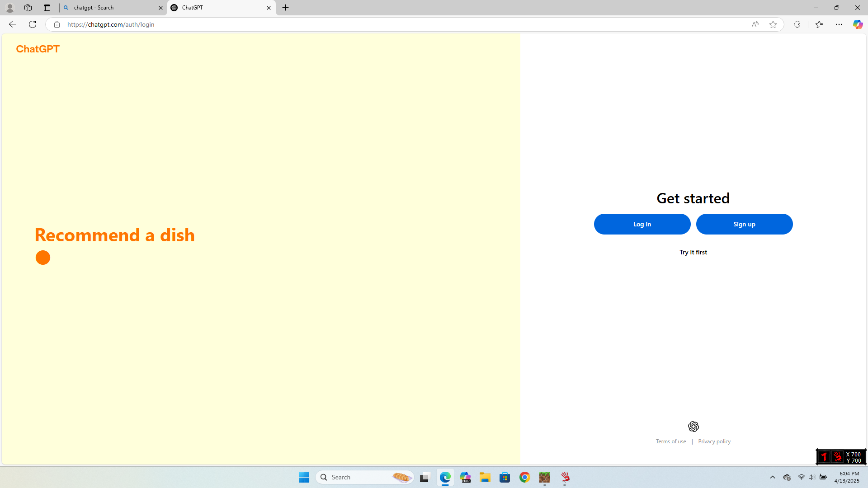The height and width of the screenshot is (488, 868).
Task: Click the Try it first link
Action: 693,252
